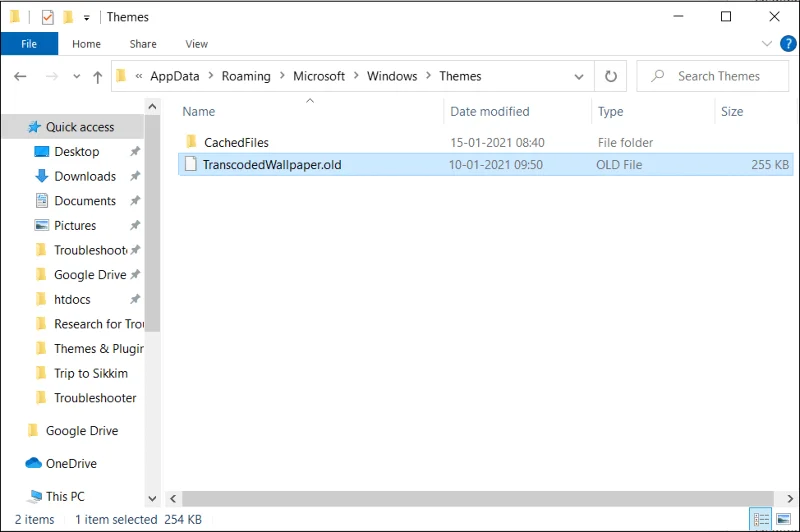This screenshot has height=532, width=800.
Task: Click the TranscodedWallpaper.old file icon
Action: [x=191, y=164]
